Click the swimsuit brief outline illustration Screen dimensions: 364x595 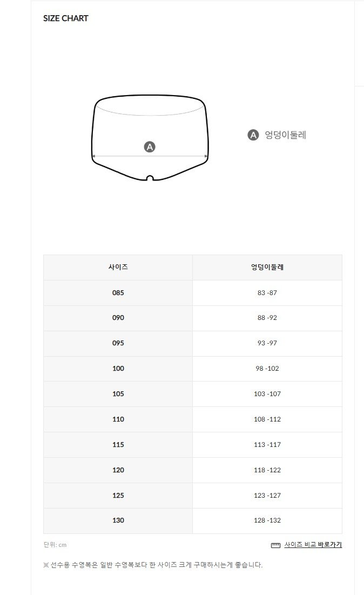(x=150, y=137)
